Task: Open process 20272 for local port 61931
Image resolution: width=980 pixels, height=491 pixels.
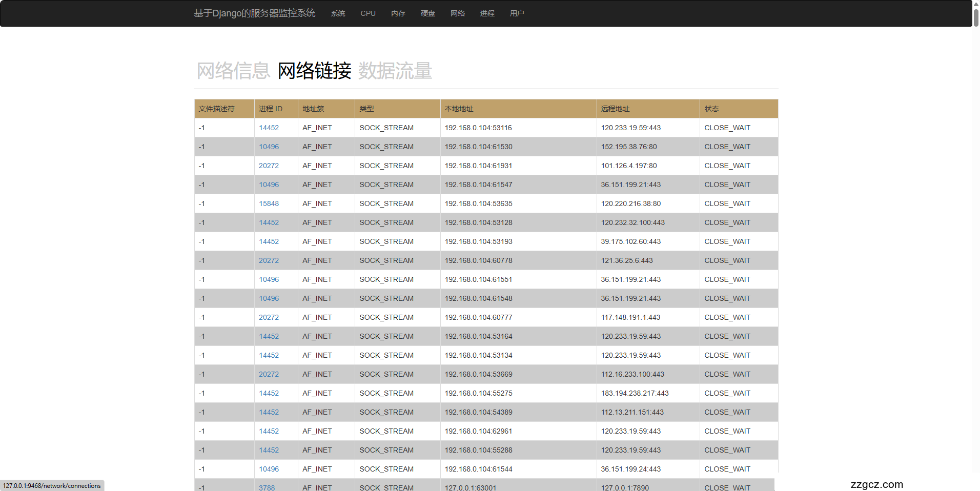Action: pyautogui.click(x=269, y=166)
